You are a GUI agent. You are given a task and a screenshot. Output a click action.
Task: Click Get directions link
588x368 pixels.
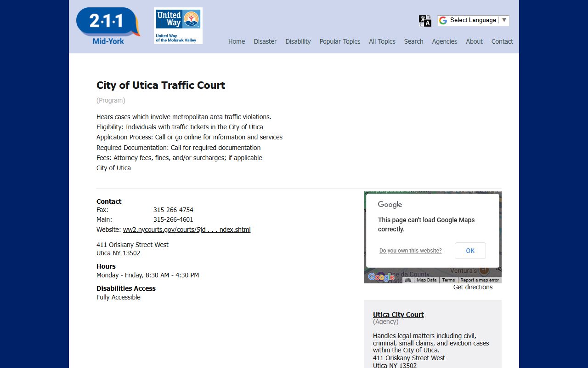(x=473, y=287)
